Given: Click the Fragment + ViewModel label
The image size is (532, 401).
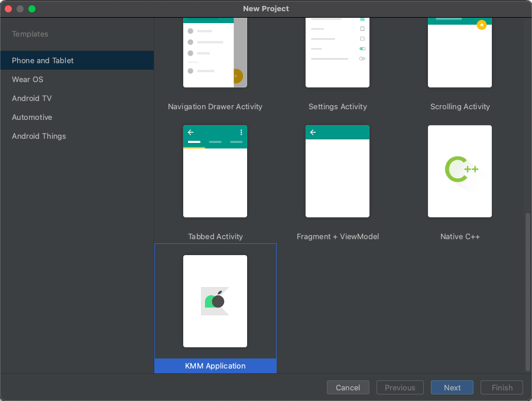Looking at the screenshot, I should (338, 236).
